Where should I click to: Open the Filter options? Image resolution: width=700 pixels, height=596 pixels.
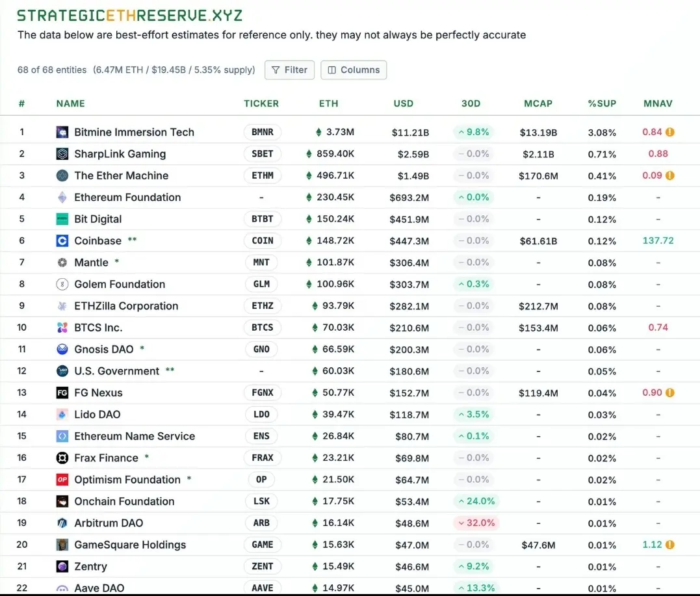pyautogui.click(x=290, y=70)
